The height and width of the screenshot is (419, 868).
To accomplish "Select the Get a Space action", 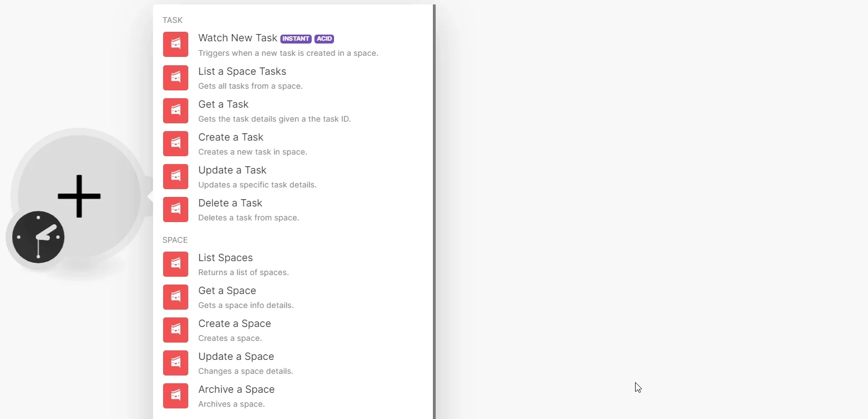I will pyautogui.click(x=294, y=297).
